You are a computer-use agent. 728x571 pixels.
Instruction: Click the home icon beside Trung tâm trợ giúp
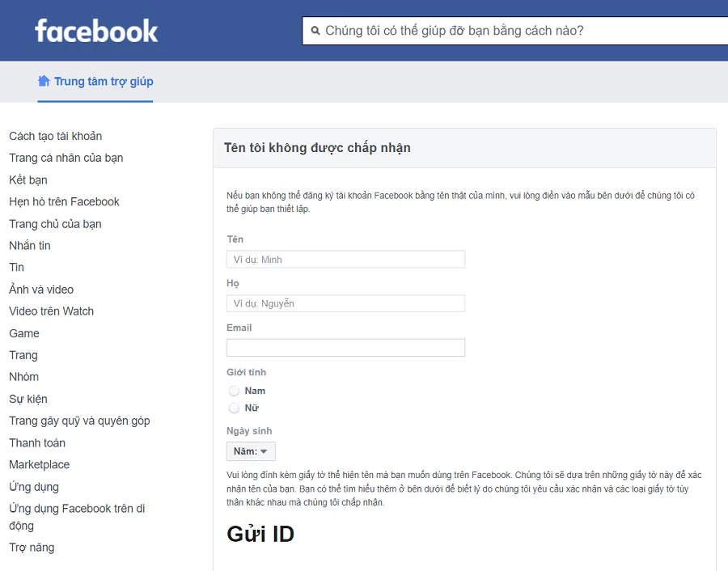coord(44,81)
